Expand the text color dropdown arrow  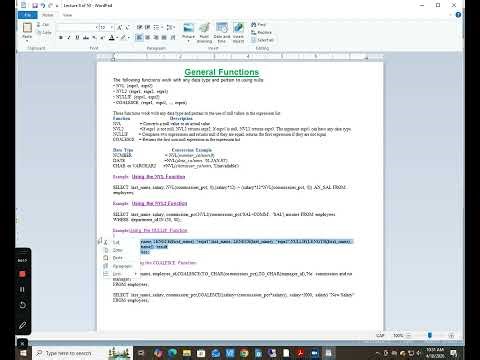117,38
